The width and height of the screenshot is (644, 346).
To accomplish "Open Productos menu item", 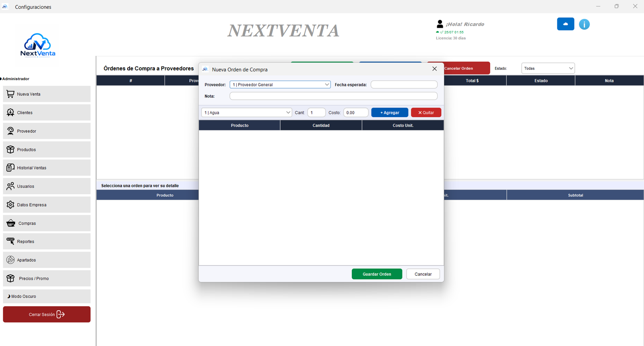I will [x=47, y=150].
